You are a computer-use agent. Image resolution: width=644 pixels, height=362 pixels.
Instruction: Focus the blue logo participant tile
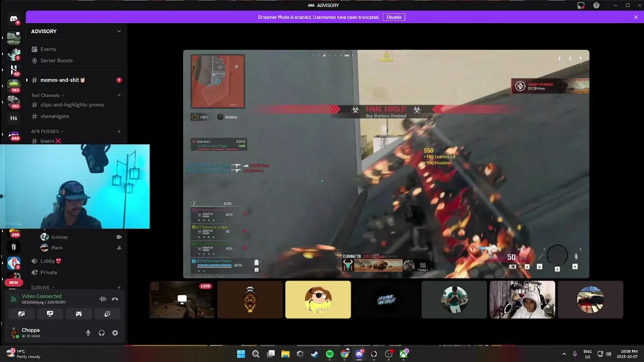[386, 300]
